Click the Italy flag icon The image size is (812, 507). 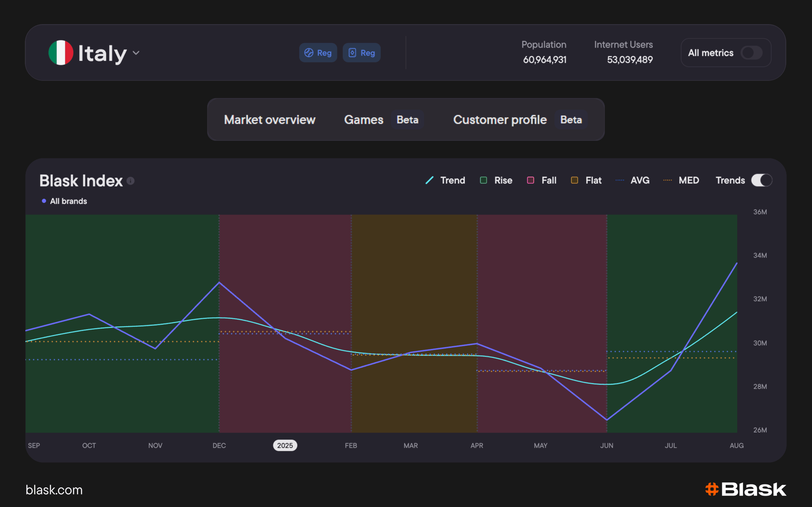click(x=61, y=53)
